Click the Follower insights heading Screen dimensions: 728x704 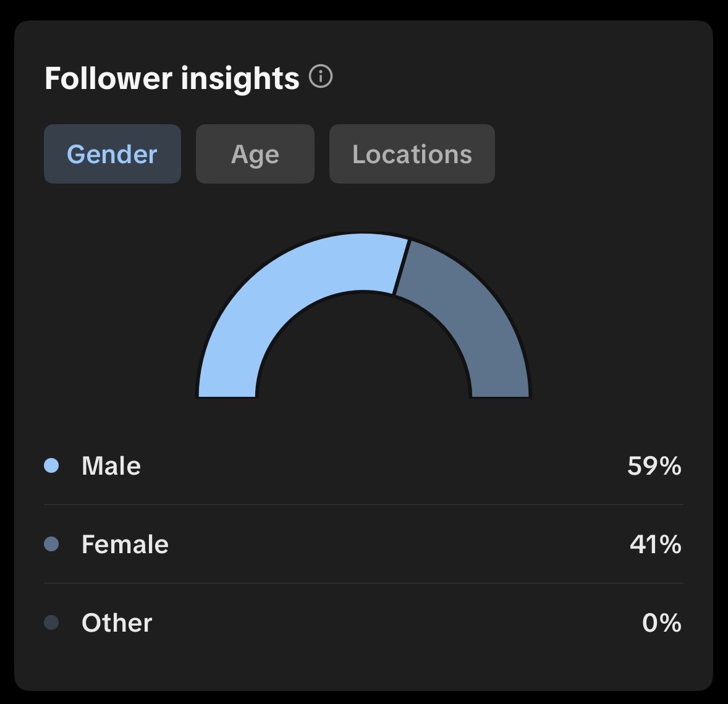coord(172,78)
